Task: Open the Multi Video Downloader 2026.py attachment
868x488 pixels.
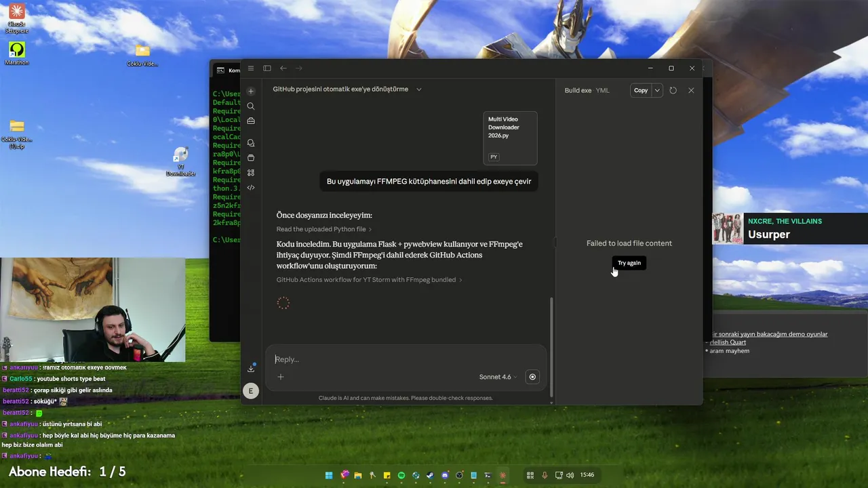Action: tap(511, 138)
